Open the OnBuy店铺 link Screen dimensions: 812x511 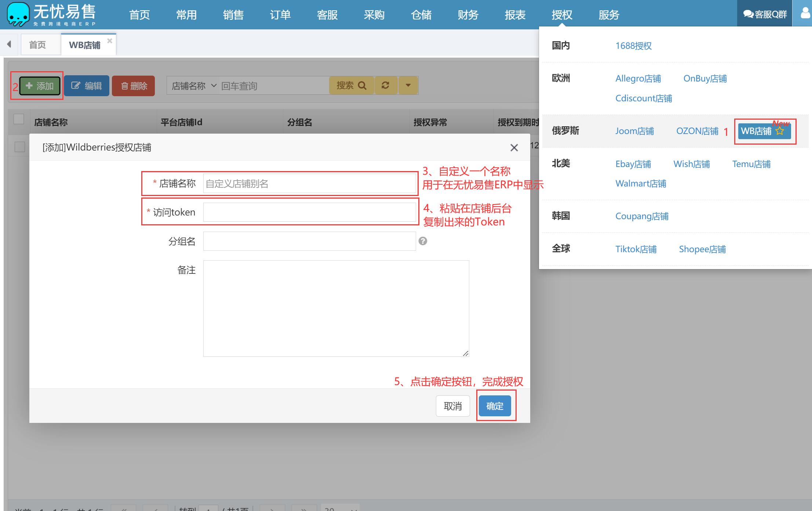705,79
